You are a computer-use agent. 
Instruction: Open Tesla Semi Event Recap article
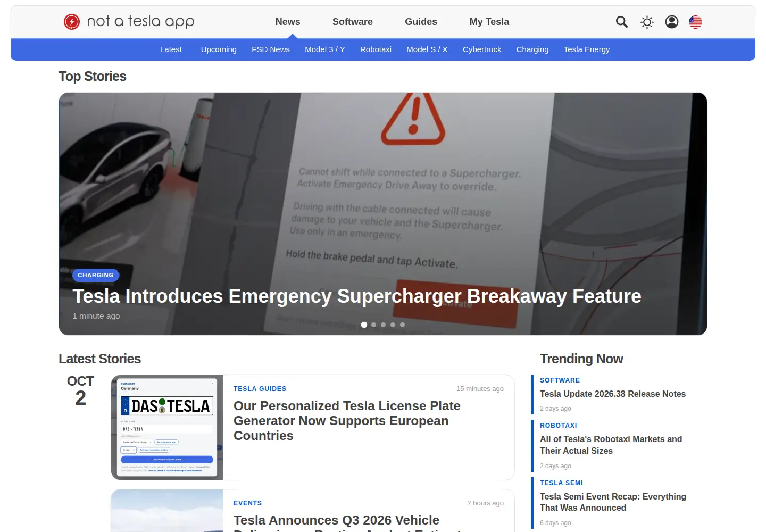click(613, 502)
